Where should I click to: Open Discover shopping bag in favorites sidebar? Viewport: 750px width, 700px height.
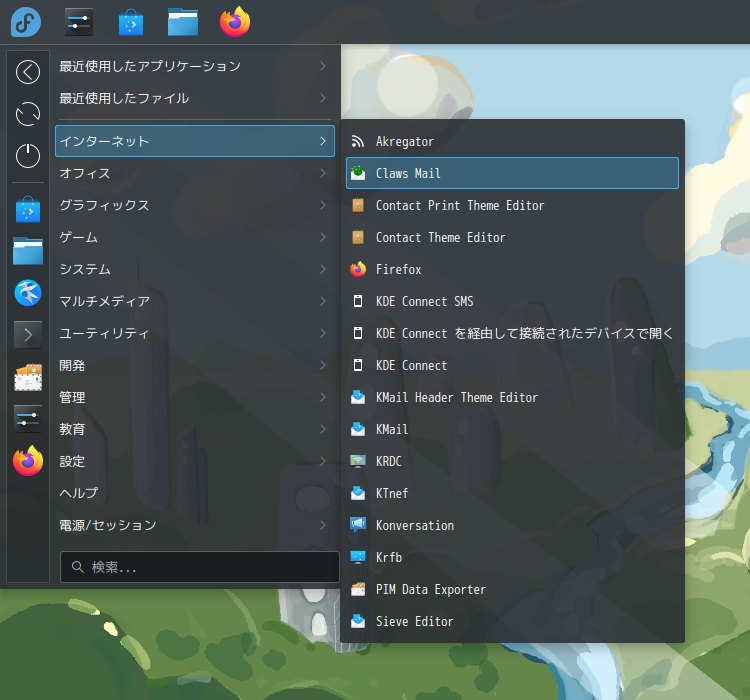[28, 210]
